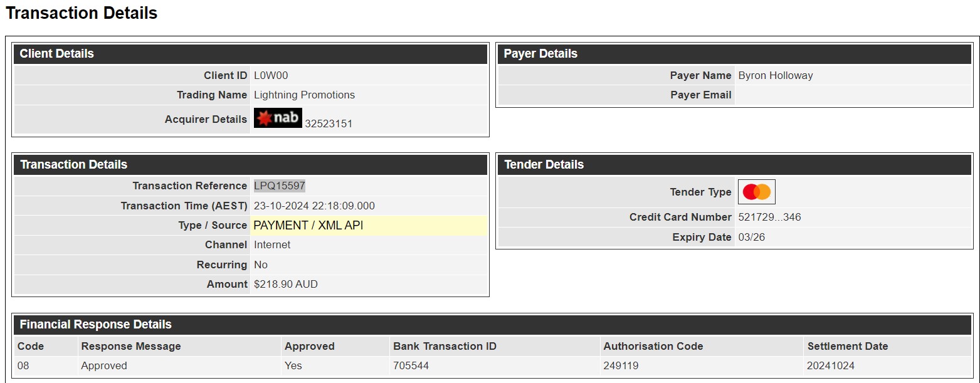This screenshot has height=383, width=980.
Task: Click the credit card number 521729...346
Action: coord(769,218)
